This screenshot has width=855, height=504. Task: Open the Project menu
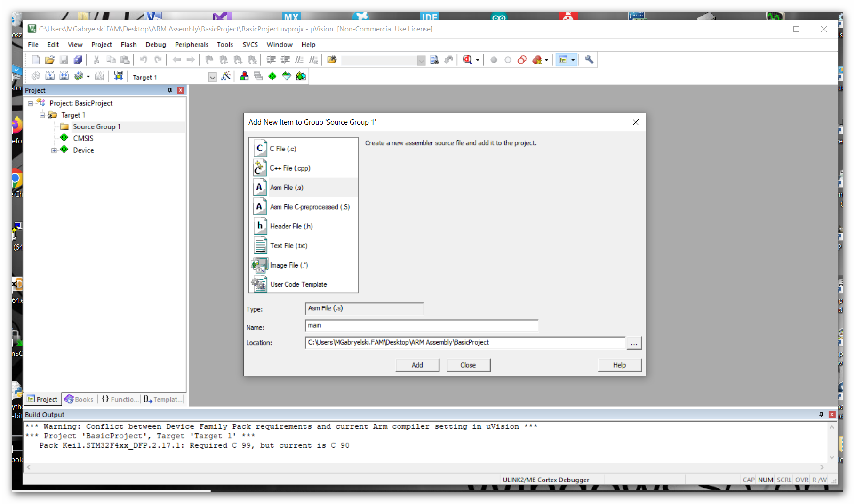coord(101,45)
